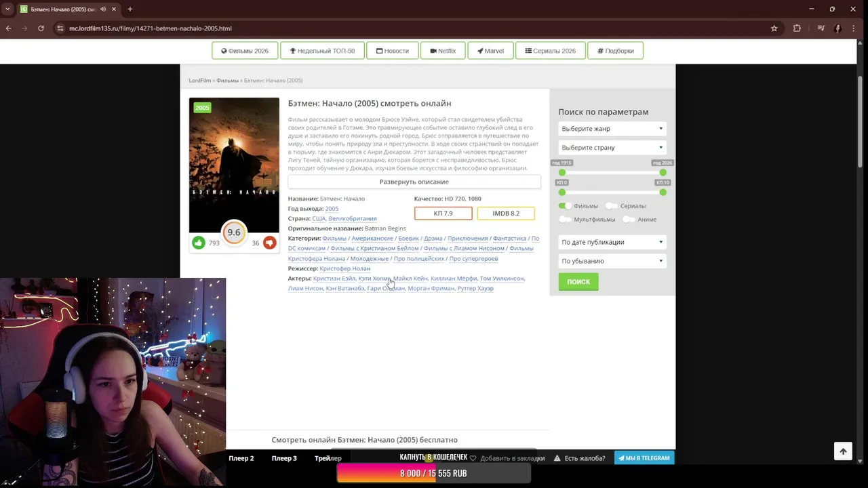The height and width of the screenshot is (488, 868).
Task: Open the По убыванию sort order dropdown
Action: [x=612, y=261]
